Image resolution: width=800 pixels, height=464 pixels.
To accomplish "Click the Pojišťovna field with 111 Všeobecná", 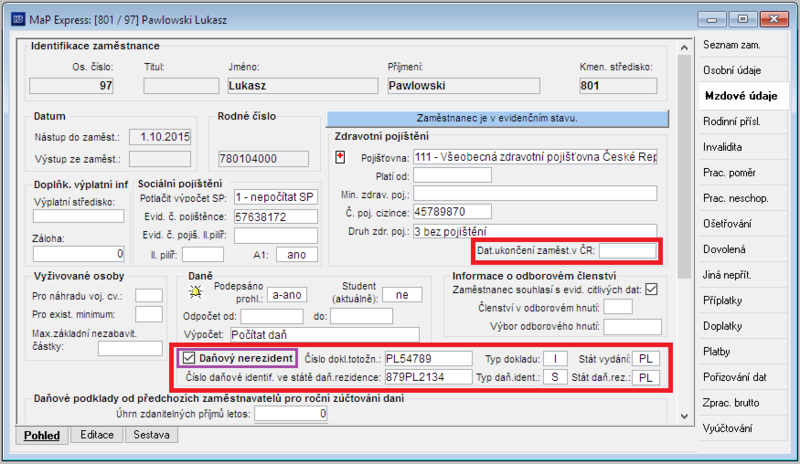I will [535, 157].
